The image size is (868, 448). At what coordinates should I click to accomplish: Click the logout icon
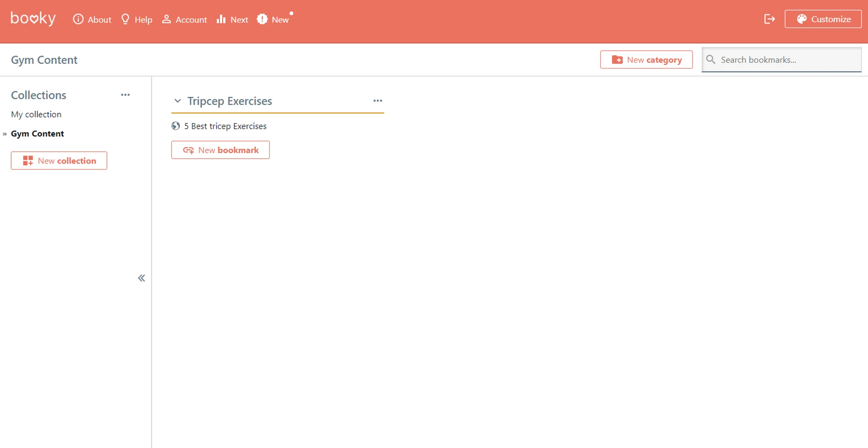pos(769,19)
